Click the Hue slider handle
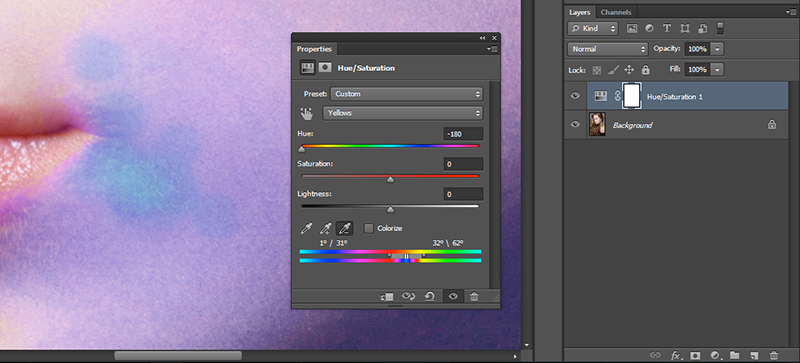Image resolution: width=800 pixels, height=363 pixels. pyautogui.click(x=302, y=150)
